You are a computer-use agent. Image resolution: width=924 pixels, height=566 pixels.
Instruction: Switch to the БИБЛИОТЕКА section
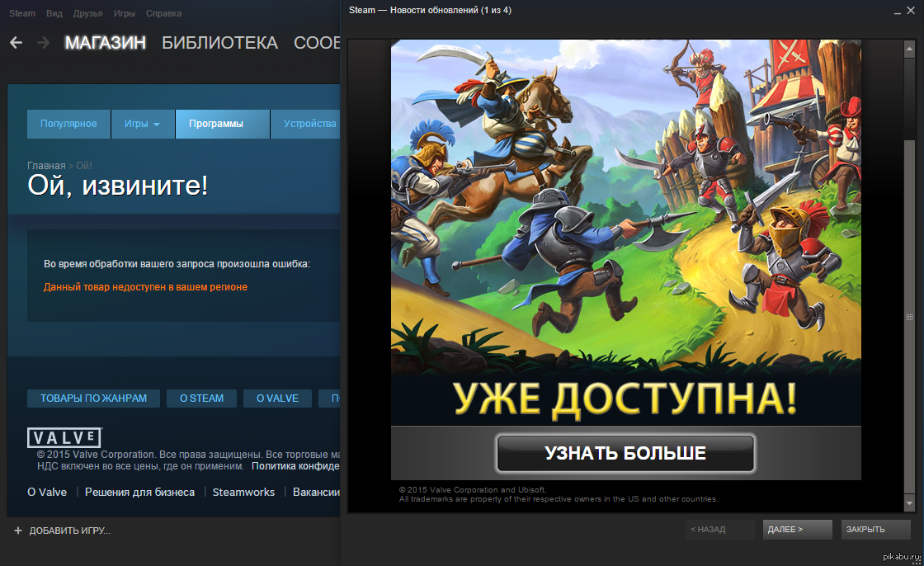219,43
